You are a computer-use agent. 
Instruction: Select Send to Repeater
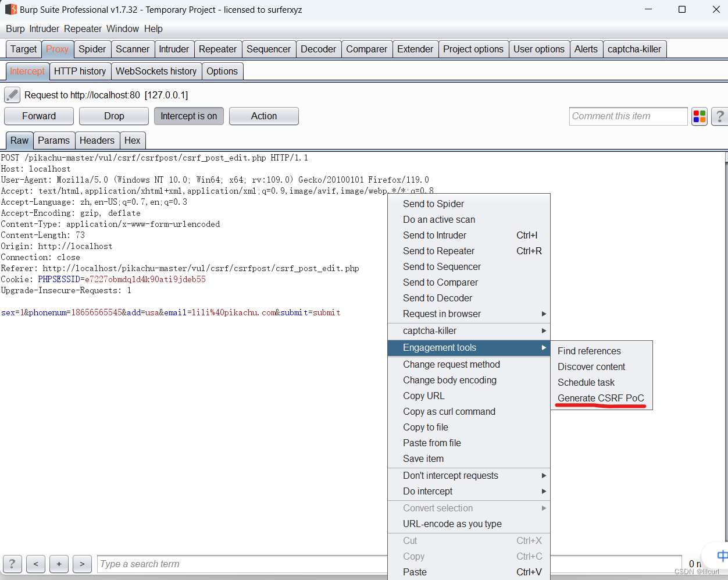coord(469,251)
